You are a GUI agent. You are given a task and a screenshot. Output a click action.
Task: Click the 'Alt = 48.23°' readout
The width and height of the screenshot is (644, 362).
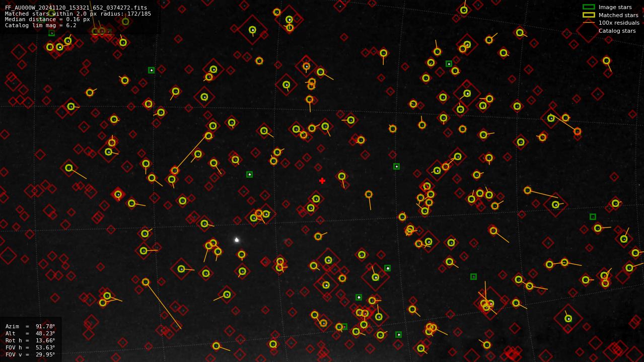coord(30,333)
